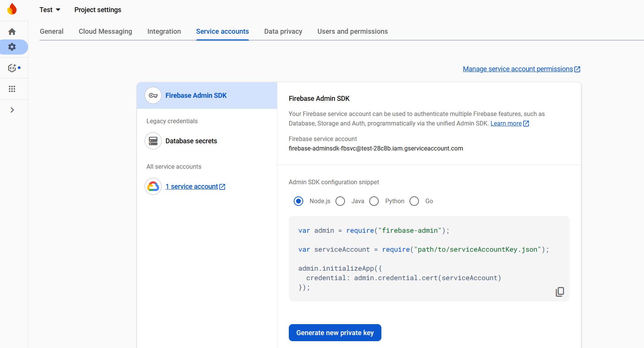Choose the Python radio button
Screen dimensions: 644x348
coord(374,201)
